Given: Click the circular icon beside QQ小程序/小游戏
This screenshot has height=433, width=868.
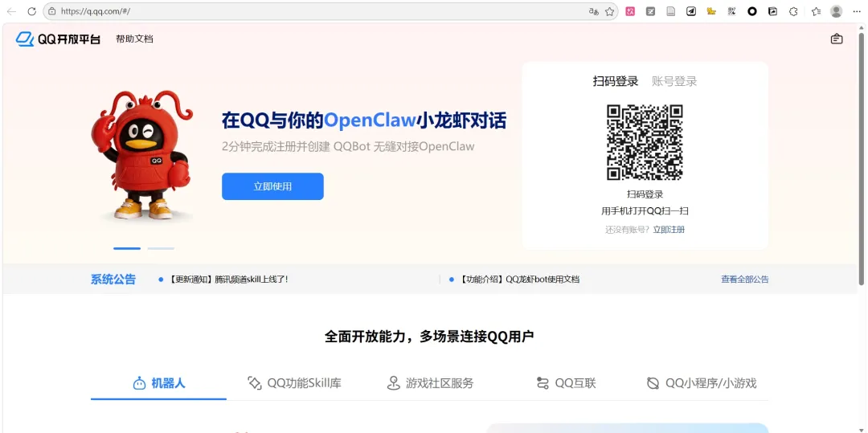Looking at the screenshot, I should 653,382.
